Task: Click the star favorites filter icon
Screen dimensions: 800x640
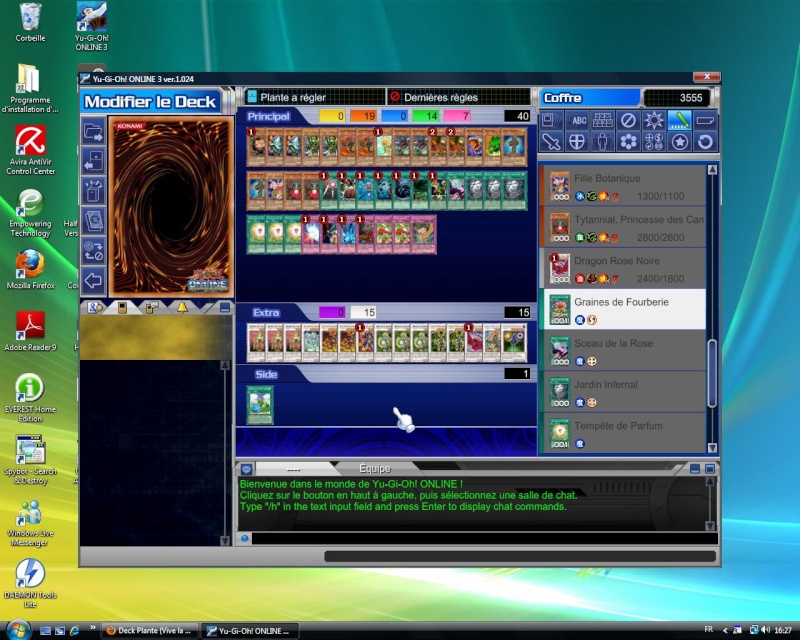Action: [679, 141]
